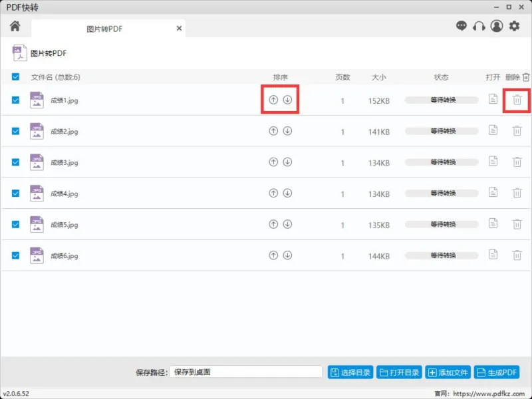Click the 保存路径 input field
This screenshot has height=399, width=532.
[x=245, y=372]
